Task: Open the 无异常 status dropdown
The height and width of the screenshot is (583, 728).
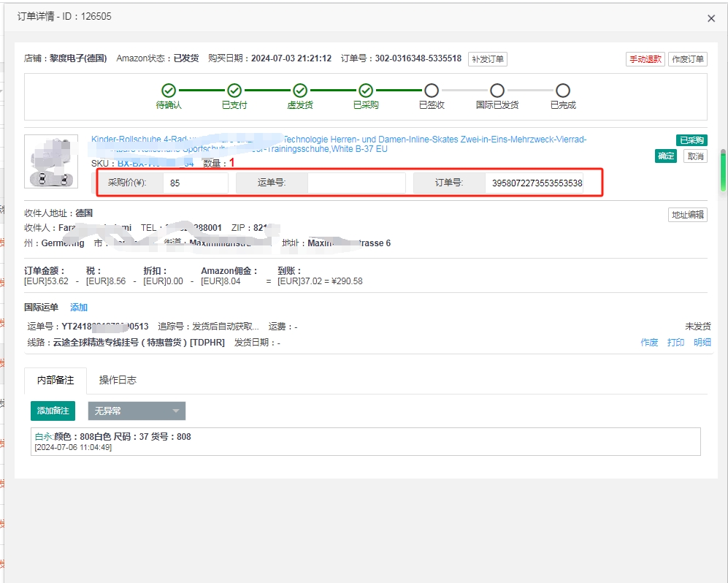Action: (137, 411)
